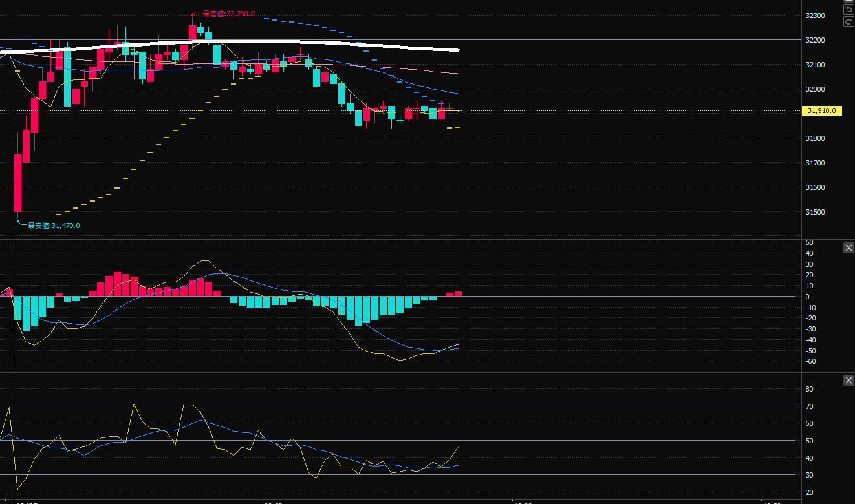This screenshot has width=855, height=504.
Task: Click the latest red MACD histogram bar
Action: (458, 294)
